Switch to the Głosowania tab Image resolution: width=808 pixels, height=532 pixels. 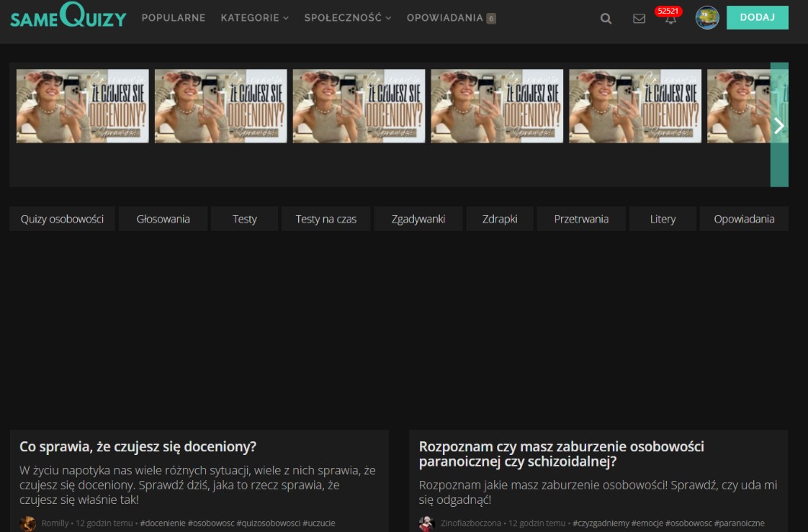tap(163, 219)
